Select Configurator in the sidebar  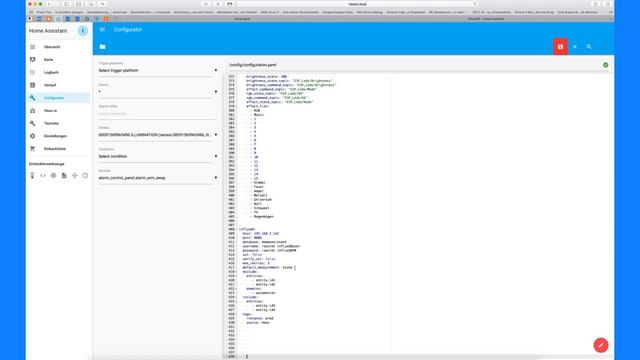pyautogui.click(x=59, y=98)
